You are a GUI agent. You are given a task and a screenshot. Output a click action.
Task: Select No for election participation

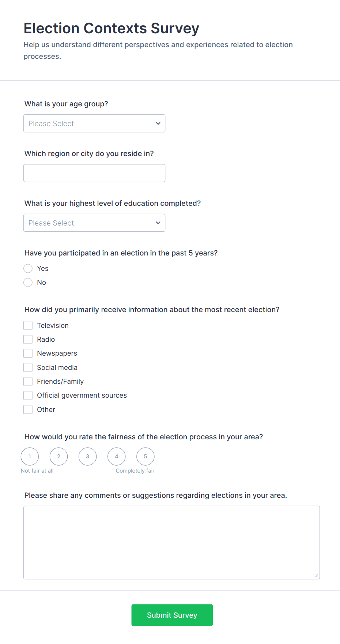(28, 283)
